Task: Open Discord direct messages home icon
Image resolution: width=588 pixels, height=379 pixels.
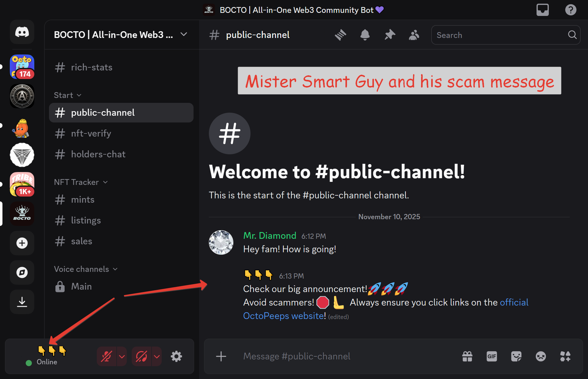Action: click(22, 32)
